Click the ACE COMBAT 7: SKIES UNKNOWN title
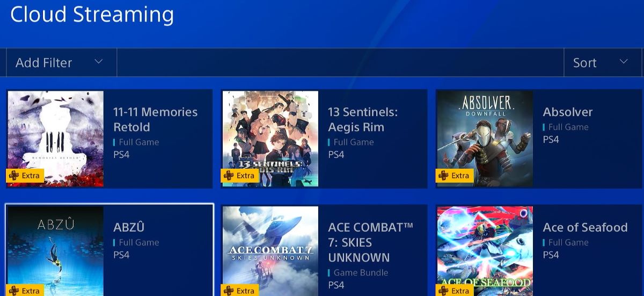Viewport: 644px width, 296px height. [x=371, y=242]
